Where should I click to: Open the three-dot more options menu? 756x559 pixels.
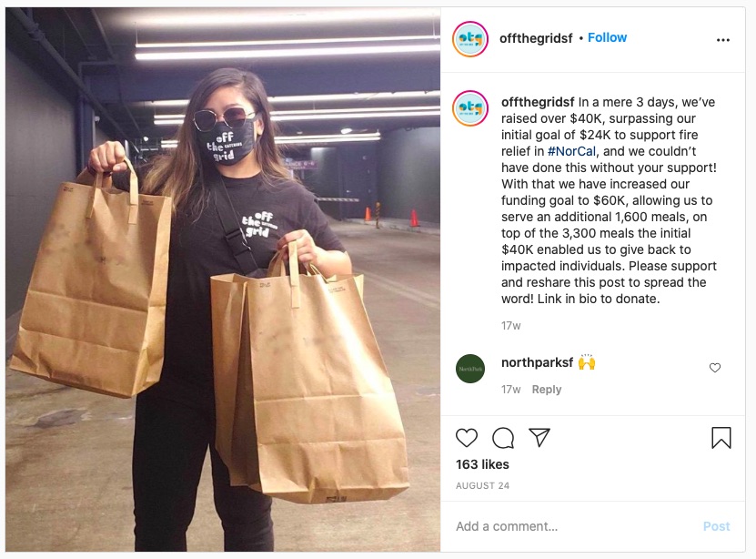(x=722, y=40)
